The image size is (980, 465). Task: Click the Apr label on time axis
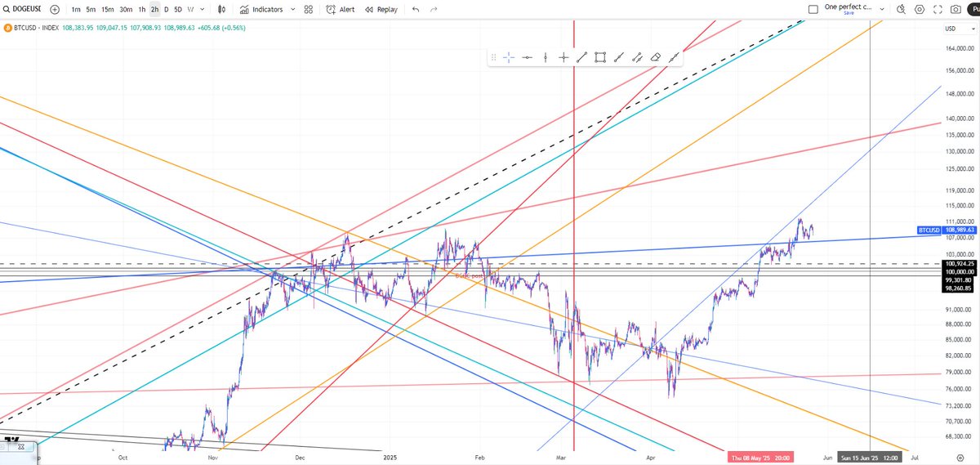(650, 458)
